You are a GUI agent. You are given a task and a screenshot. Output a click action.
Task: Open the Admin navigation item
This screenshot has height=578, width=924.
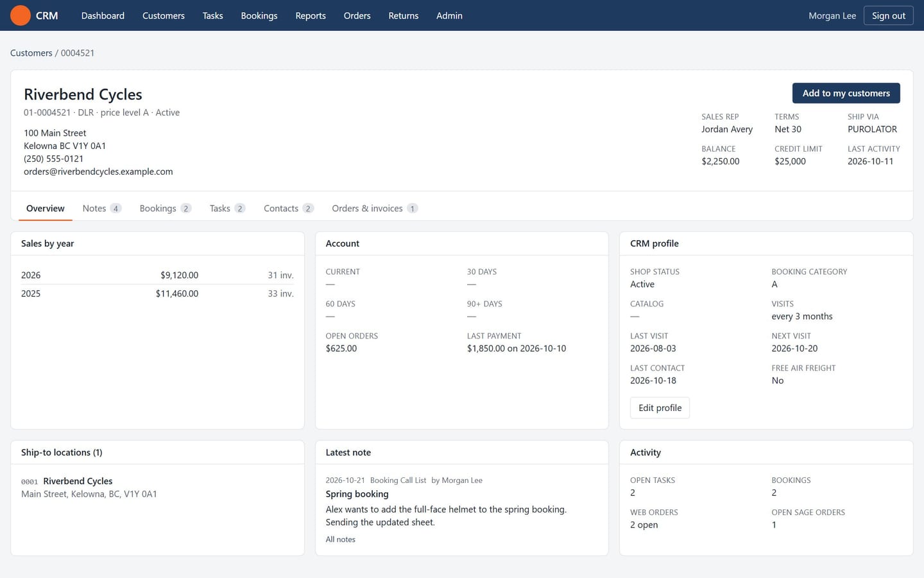pos(449,15)
